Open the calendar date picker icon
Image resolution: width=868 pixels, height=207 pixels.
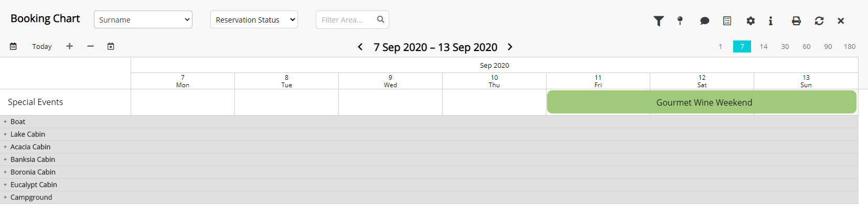tap(13, 46)
